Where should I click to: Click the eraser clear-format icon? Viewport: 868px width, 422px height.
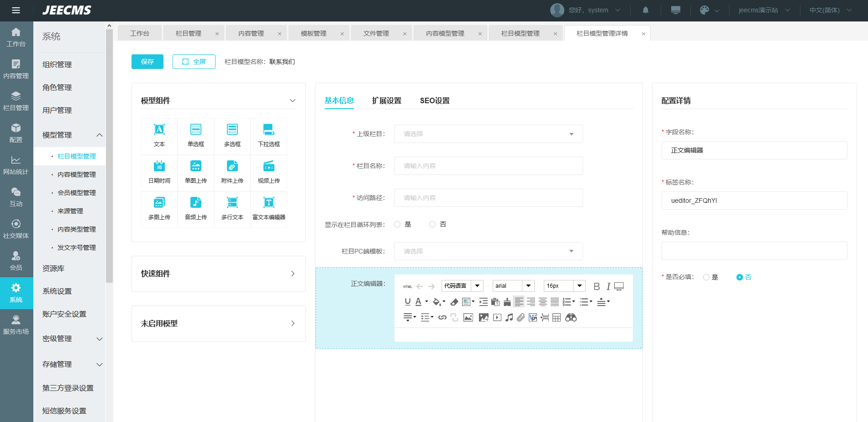pos(454,302)
